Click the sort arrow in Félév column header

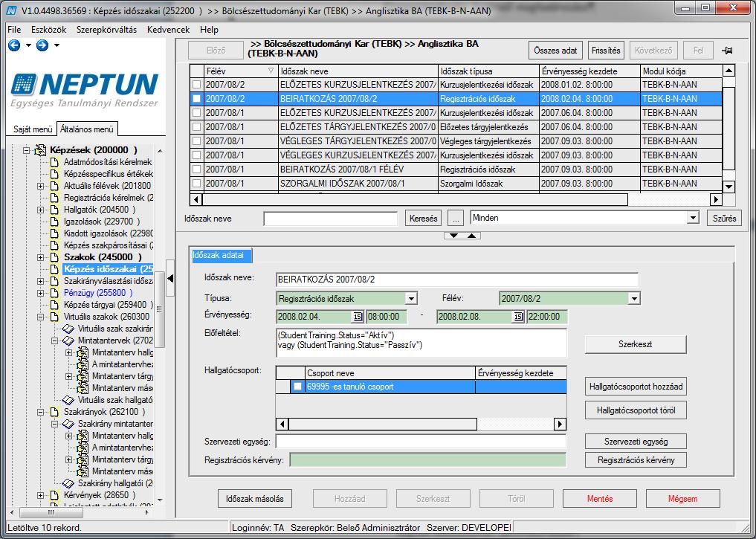coord(271,71)
